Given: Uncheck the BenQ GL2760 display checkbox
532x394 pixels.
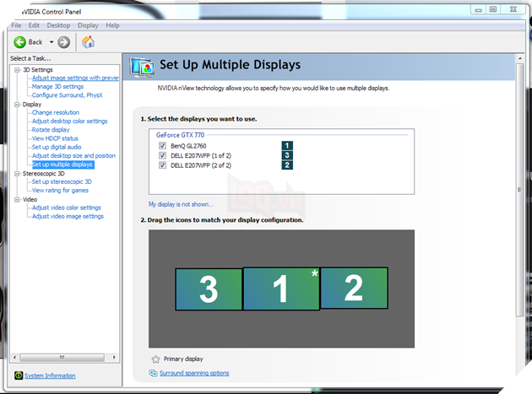Looking at the screenshot, I should (162, 146).
